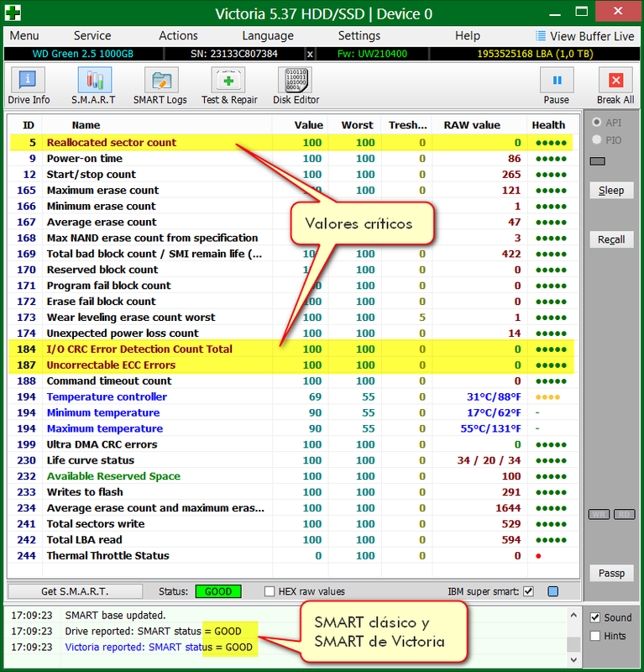The height and width of the screenshot is (672, 644).
Task: Open SMART Logs
Action: pos(160,86)
